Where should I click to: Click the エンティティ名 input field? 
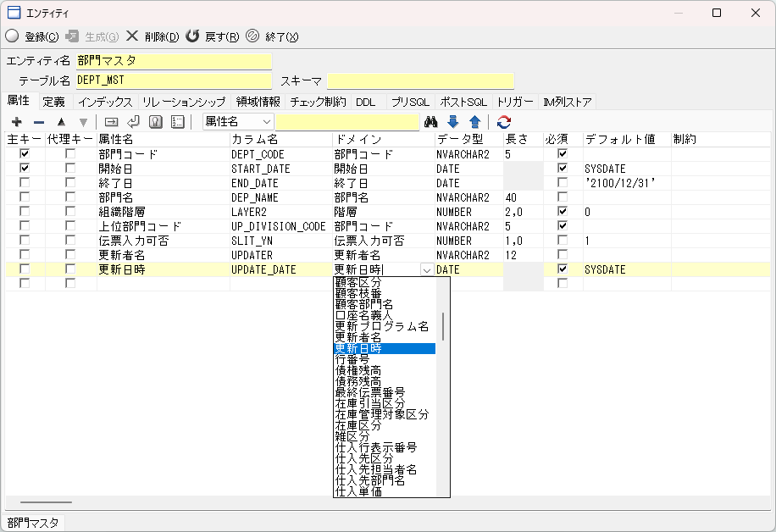[x=175, y=61]
